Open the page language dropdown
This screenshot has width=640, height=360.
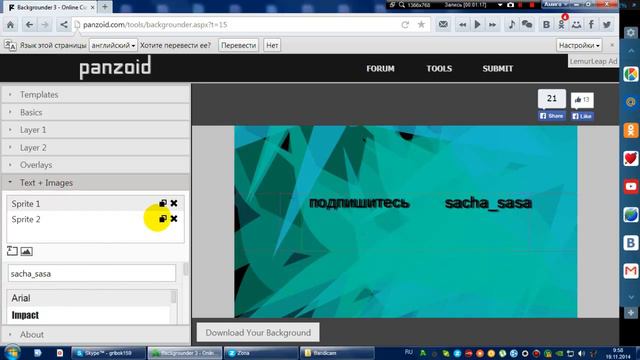[113, 45]
